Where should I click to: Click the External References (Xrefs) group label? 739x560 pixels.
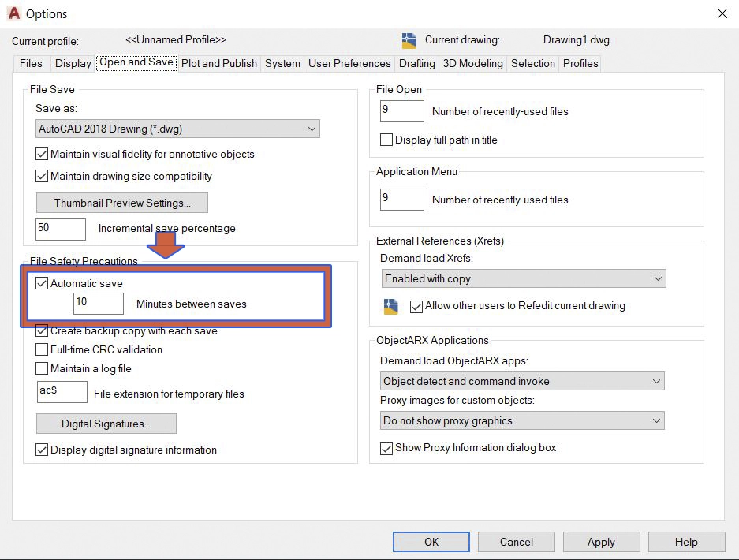(x=440, y=241)
